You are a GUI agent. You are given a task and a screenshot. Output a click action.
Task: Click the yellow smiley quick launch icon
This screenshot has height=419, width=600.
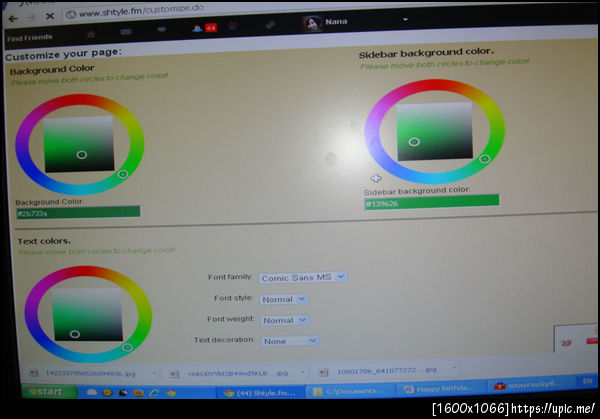(107, 393)
